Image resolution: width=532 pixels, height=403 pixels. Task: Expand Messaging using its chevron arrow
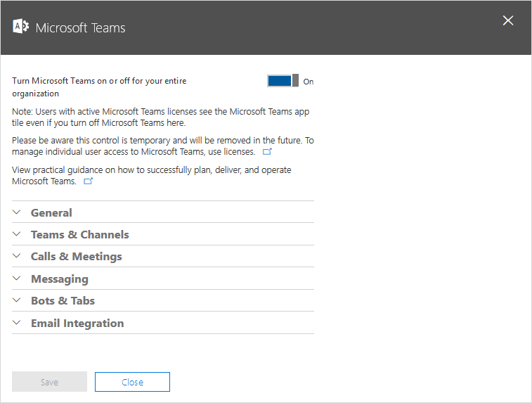(17, 279)
